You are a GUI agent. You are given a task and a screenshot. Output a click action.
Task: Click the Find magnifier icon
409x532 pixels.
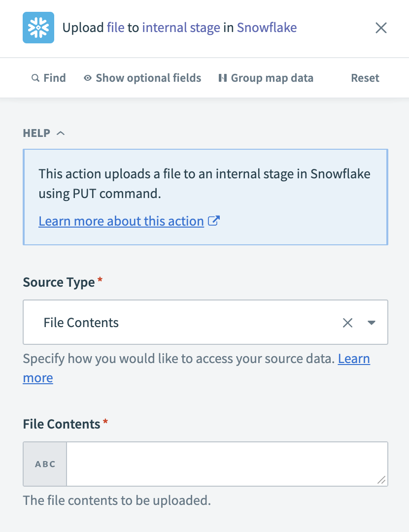[x=35, y=78]
